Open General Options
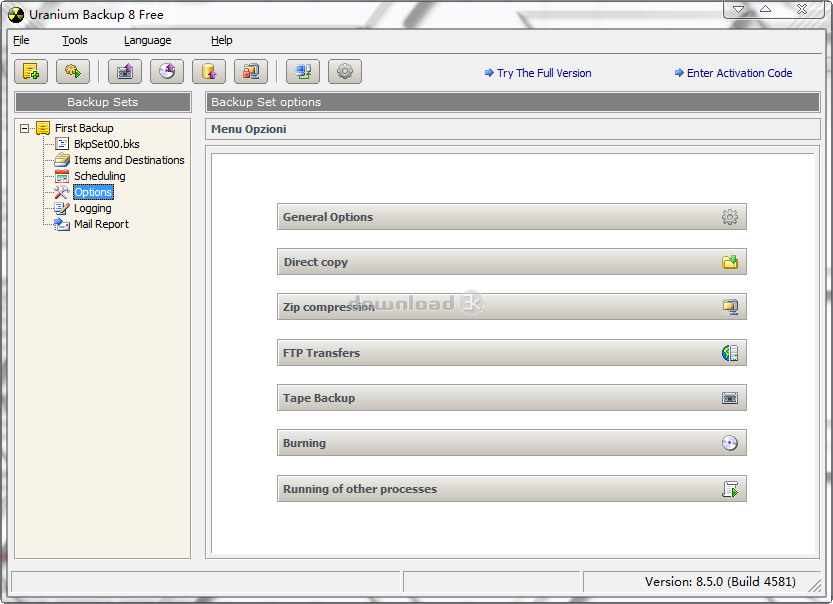 coord(512,217)
